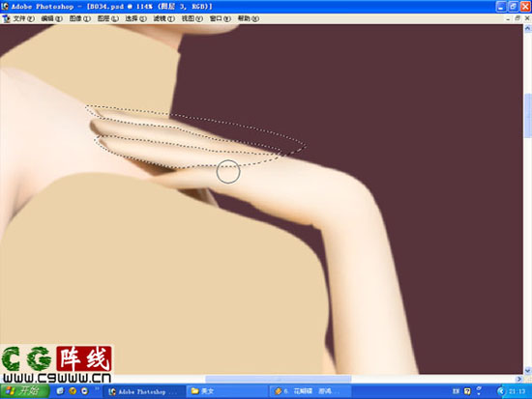The image size is (532, 399).
Task: Open the 滤镜 (Filter) menu
Action: pos(163,18)
